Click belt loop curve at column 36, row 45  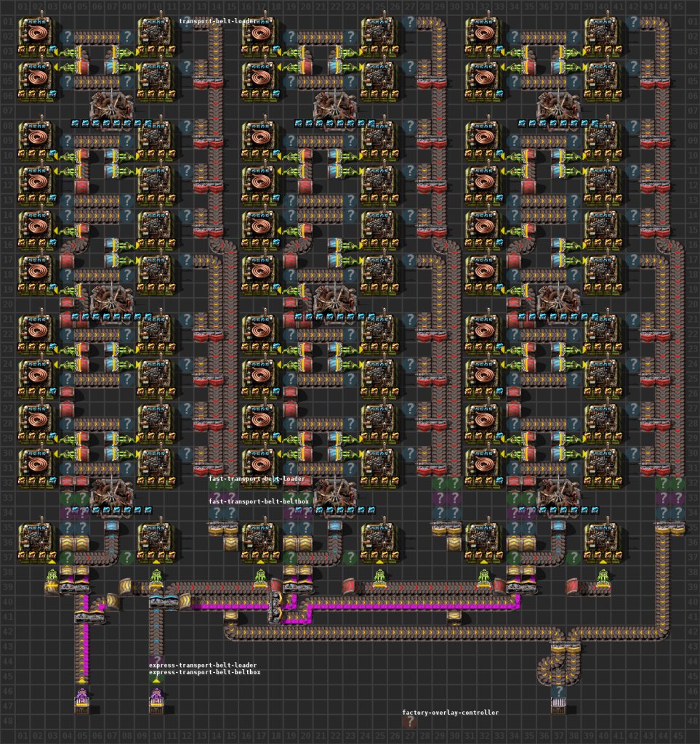click(x=544, y=676)
